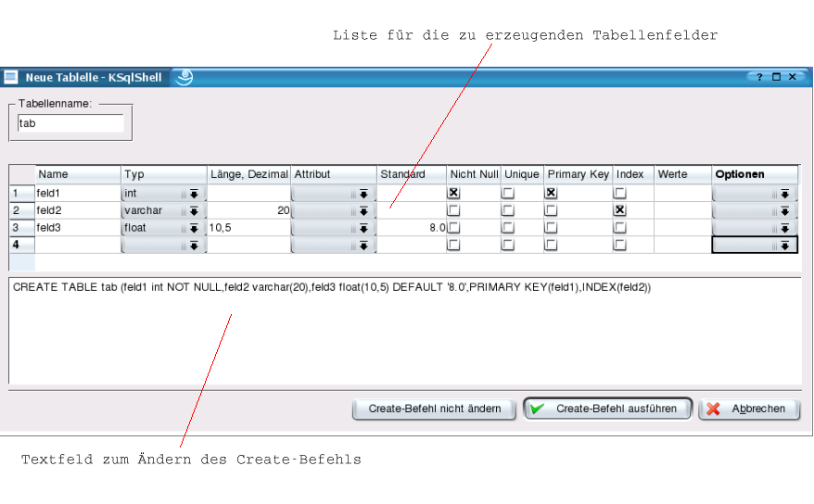The image size is (814, 504).
Task: Toggle the Index checkbox for feld2
Action: pos(619,210)
